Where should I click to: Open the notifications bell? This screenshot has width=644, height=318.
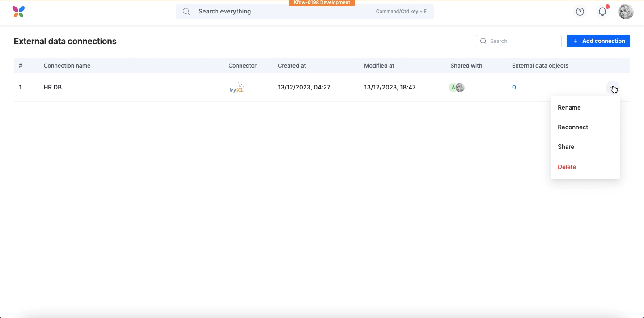click(602, 12)
